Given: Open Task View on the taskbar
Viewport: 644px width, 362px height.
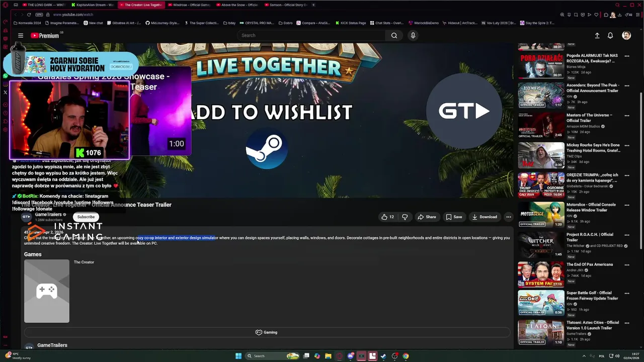Looking at the screenshot, I should (x=306, y=356).
